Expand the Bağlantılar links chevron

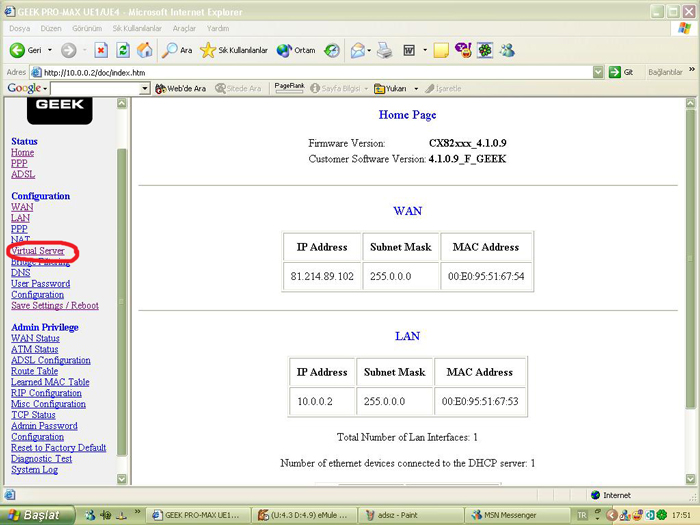pos(692,70)
